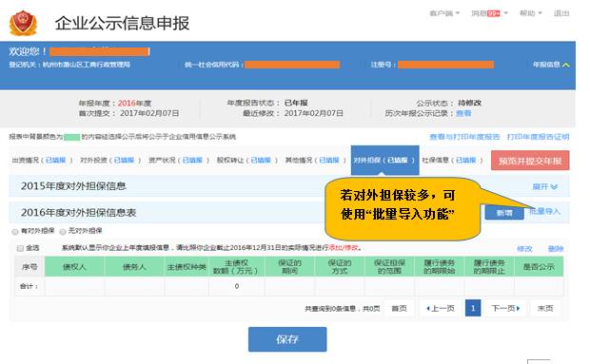Open the 客户端 dropdown menu

[x=444, y=13]
